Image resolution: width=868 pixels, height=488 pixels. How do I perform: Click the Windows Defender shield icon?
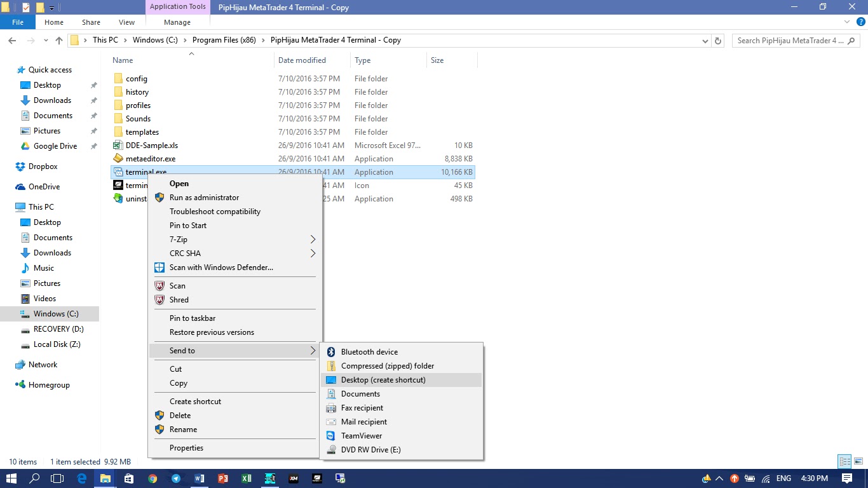point(159,268)
